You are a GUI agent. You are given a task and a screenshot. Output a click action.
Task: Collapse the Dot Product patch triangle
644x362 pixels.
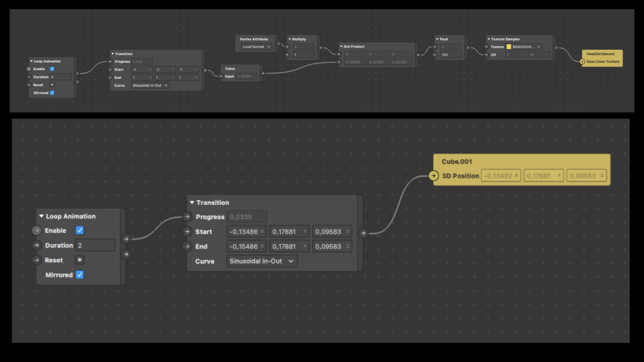[341, 47]
